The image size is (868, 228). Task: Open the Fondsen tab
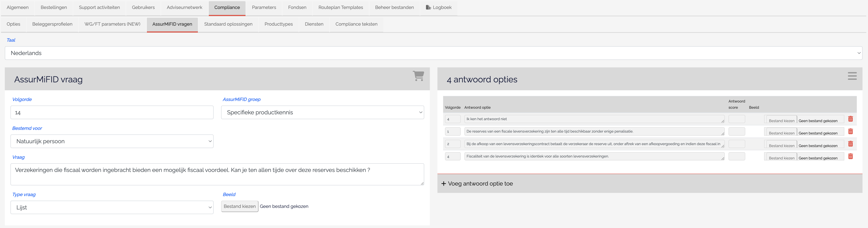tap(297, 7)
